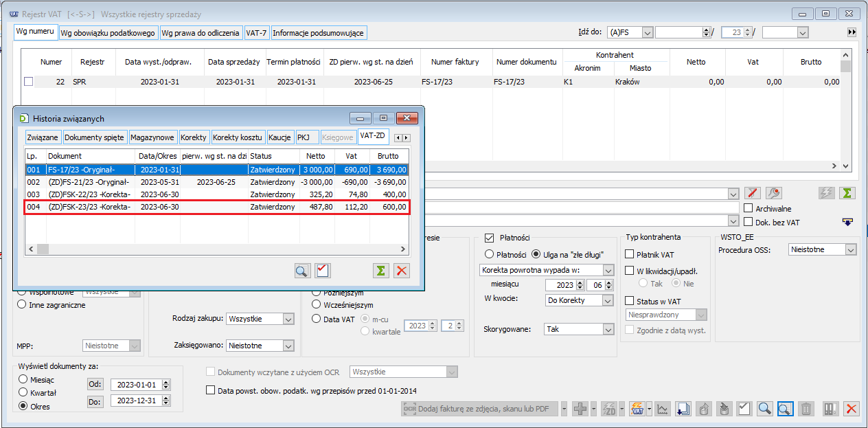Click the greyed lightning icon in the main window
Image resolution: width=868 pixels, height=428 pixels.
[827, 194]
